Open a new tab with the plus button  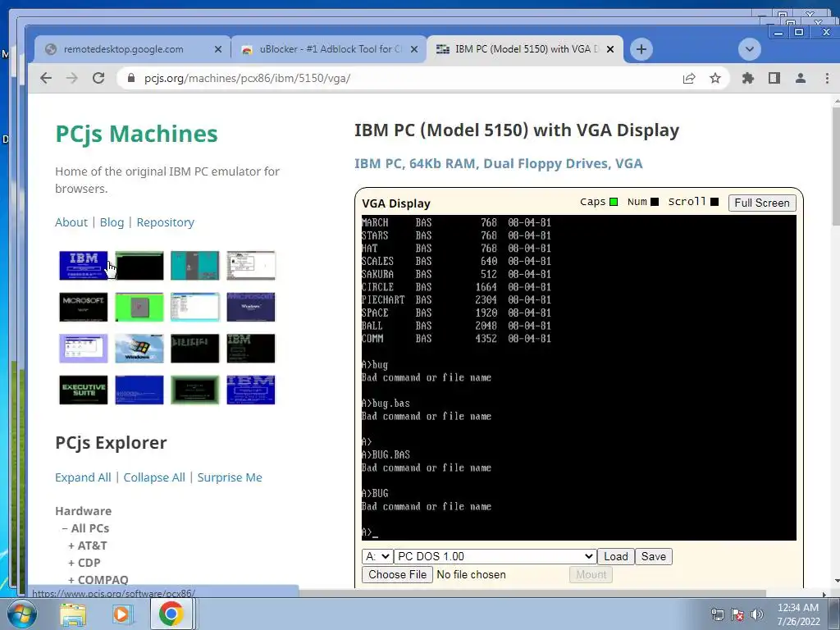point(641,49)
